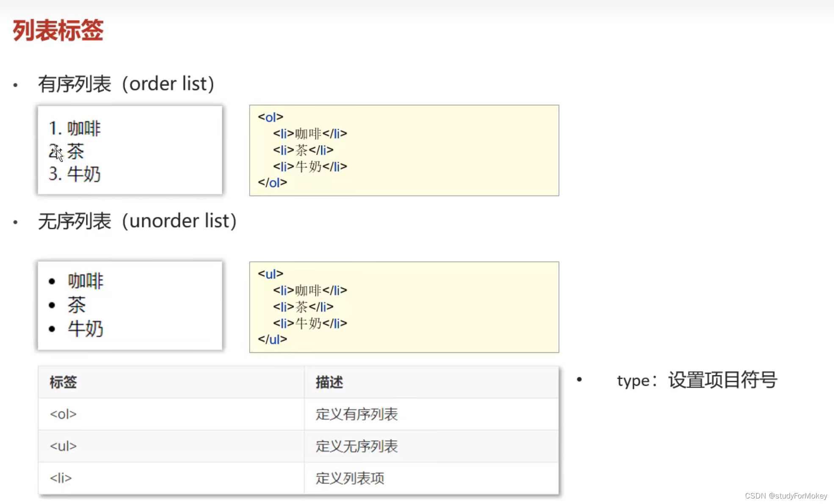Click <li>牛奶</li> line in ul code box
Screen dimensions: 834x504
coord(310,323)
